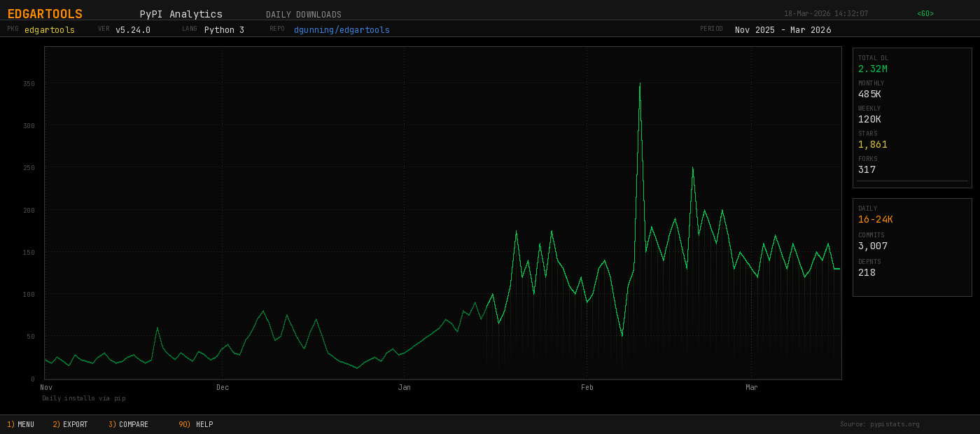Click the version v5.24.0 field
Image resolution: width=980 pixels, height=434 pixels.
pyautogui.click(x=133, y=30)
